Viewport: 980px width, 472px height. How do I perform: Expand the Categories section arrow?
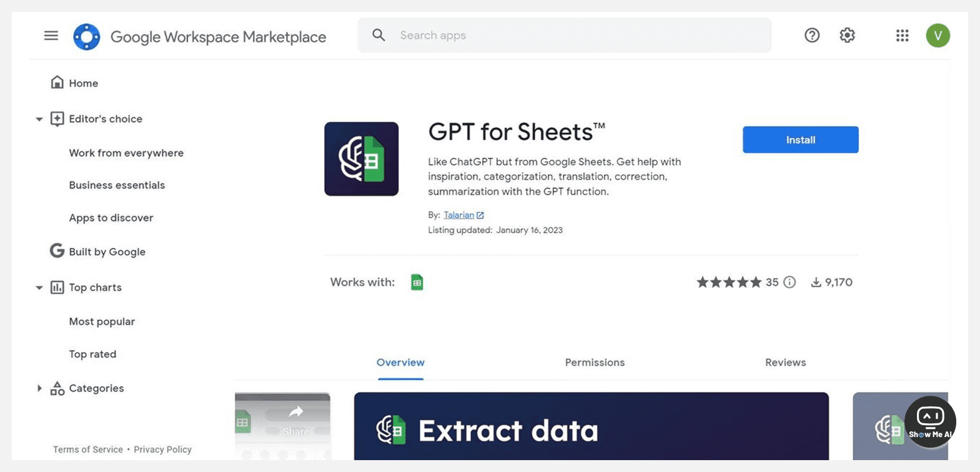tap(39, 388)
